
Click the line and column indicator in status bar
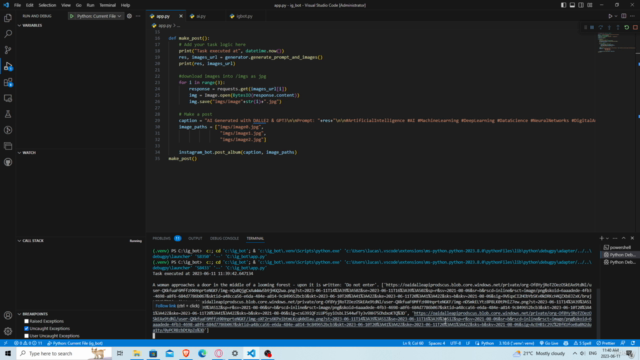[x=413, y=343]
